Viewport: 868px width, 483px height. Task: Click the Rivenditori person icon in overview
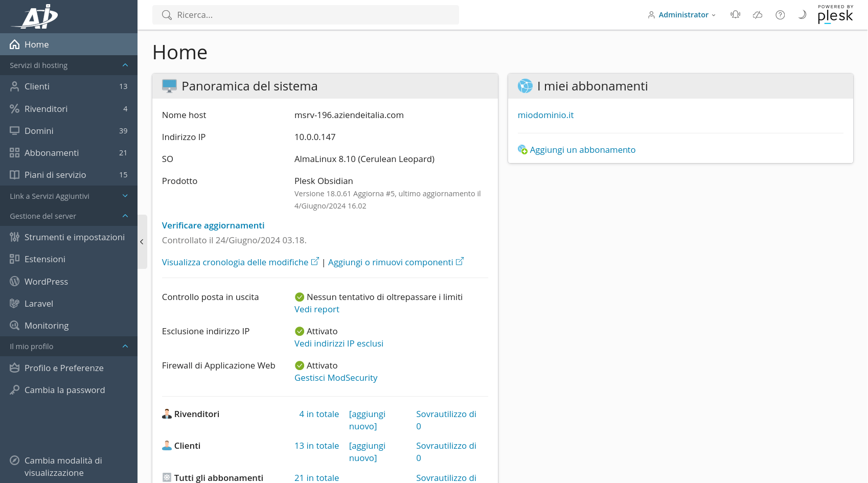[167, 414]
